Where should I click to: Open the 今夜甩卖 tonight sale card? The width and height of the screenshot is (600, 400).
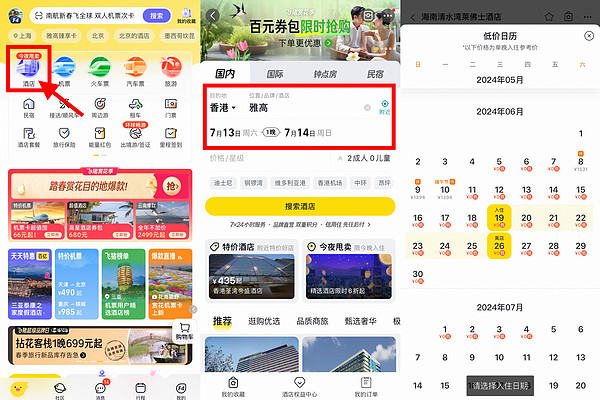tap(349, 270)
